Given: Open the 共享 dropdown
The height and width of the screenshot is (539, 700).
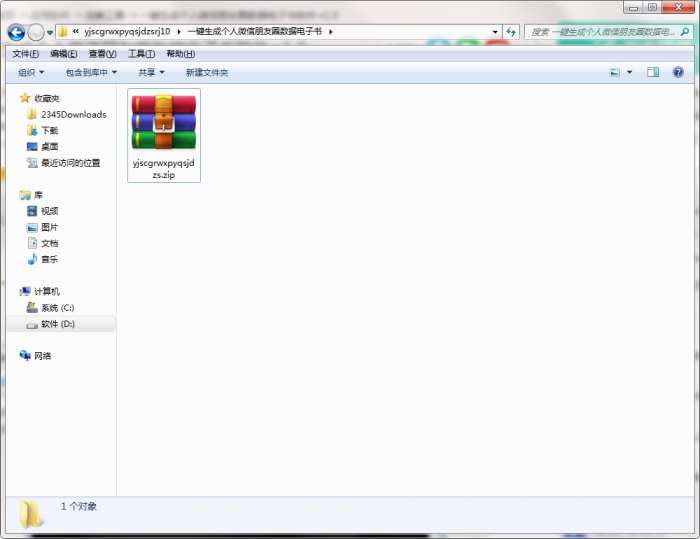Looking at the screenshot, I should 151,72.
